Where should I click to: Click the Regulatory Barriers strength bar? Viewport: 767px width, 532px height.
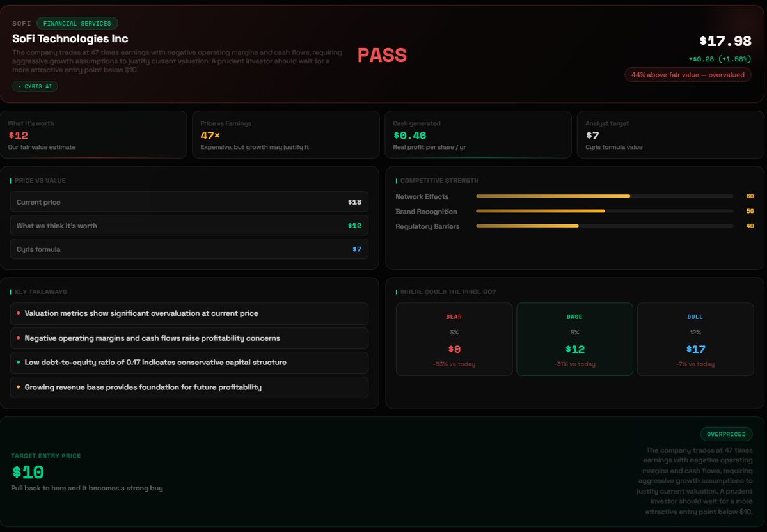coord(605,226)
